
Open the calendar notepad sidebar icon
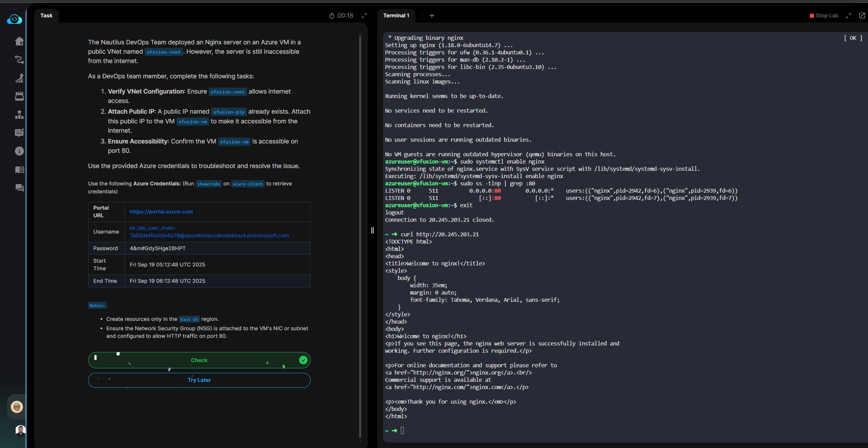(19, 96)
